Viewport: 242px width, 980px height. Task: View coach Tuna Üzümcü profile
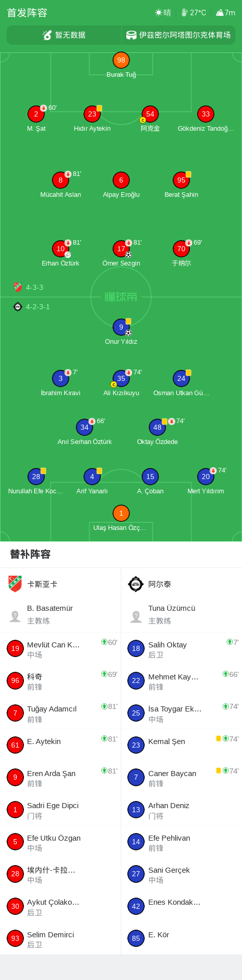pos(181,614)
